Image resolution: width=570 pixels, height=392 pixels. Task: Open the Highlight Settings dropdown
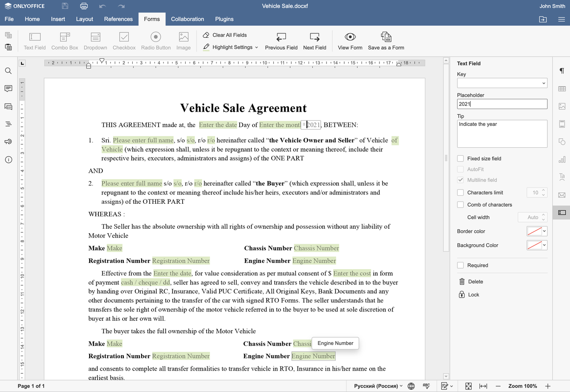point(231,47)
